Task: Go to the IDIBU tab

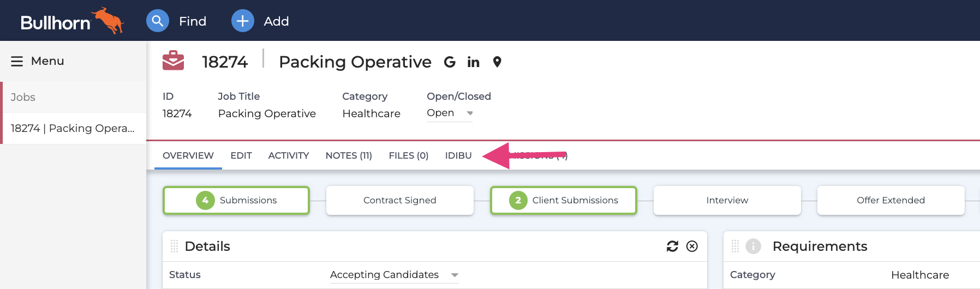Action: 458,155
